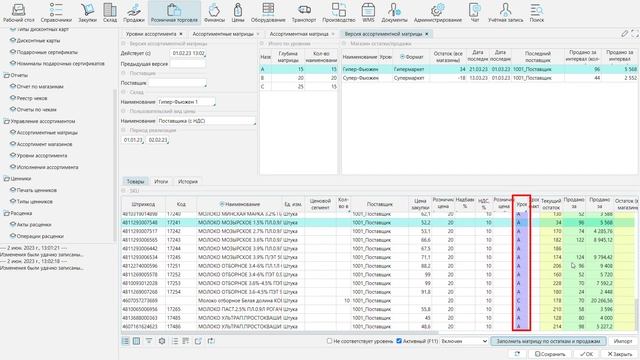Select the grid view icon in bottom toolbar
The height and width of the screenshot is (360, 640).
point(136,341)
